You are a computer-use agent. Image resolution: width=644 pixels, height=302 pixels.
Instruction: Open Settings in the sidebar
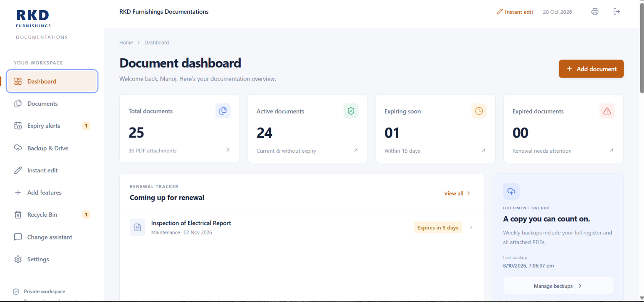52,259
